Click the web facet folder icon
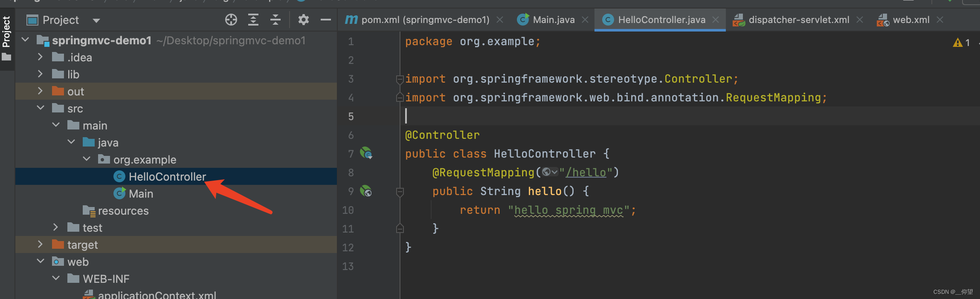 coord(58,262)
